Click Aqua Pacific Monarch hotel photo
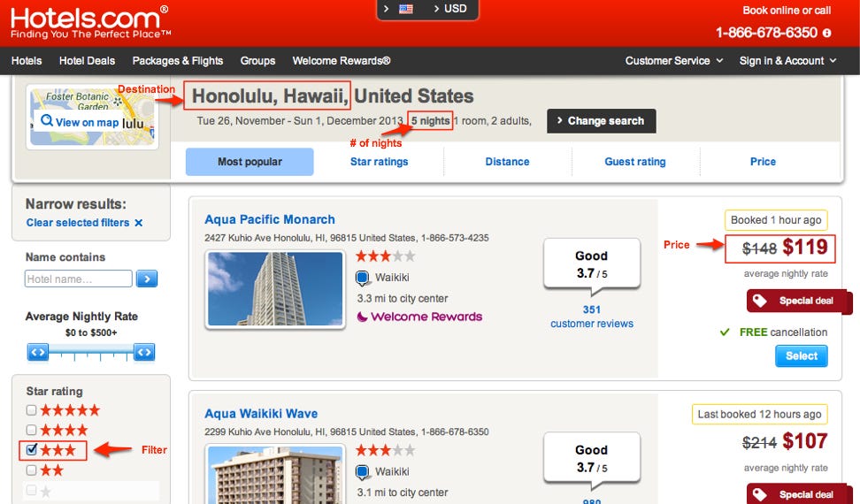 [x=275, y=289]
